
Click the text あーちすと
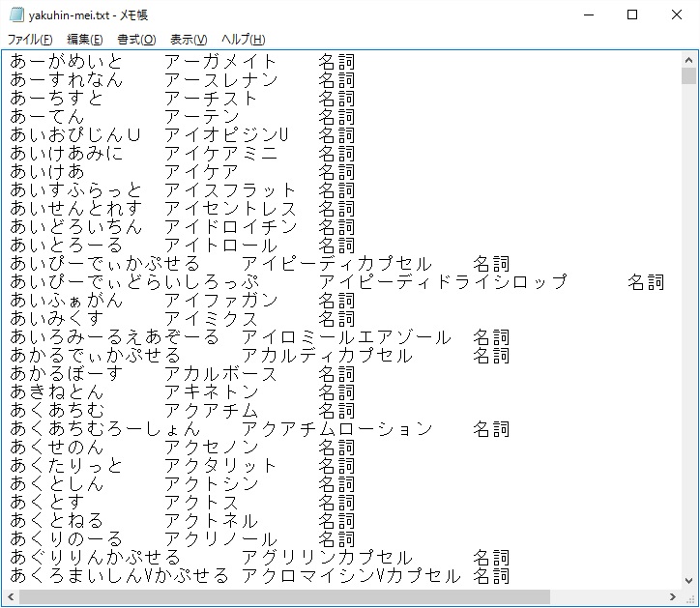57,99
